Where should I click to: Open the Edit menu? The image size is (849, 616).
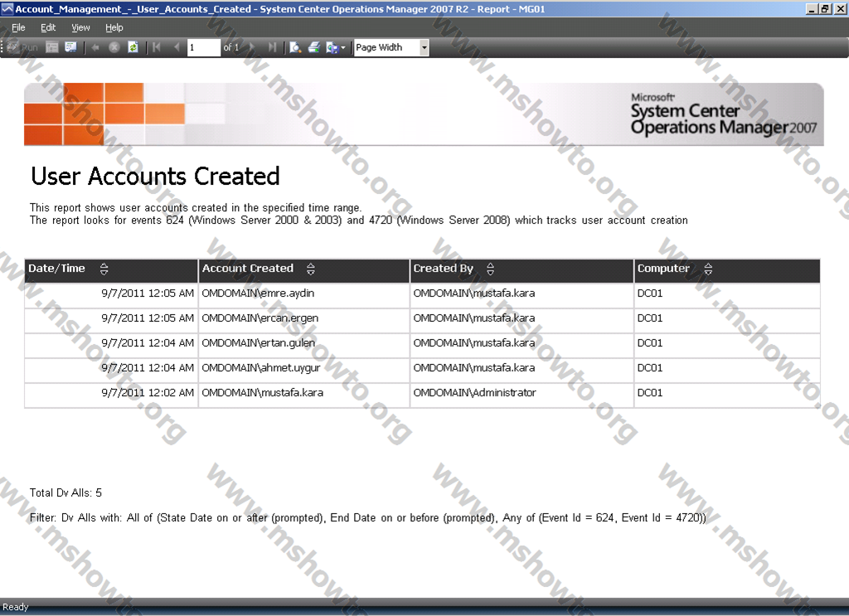point(48,27)
